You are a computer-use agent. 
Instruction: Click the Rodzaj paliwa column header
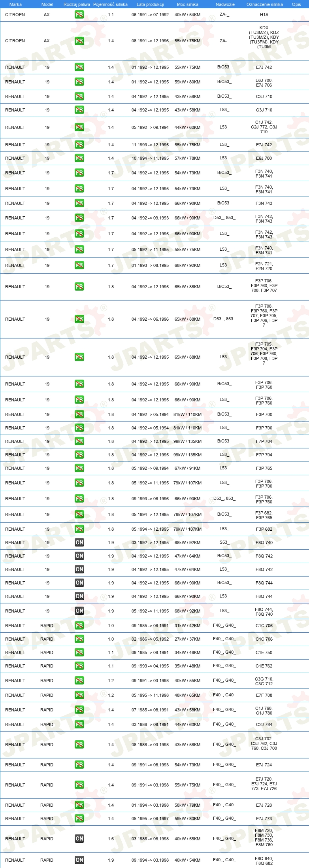tap(77, 4)
